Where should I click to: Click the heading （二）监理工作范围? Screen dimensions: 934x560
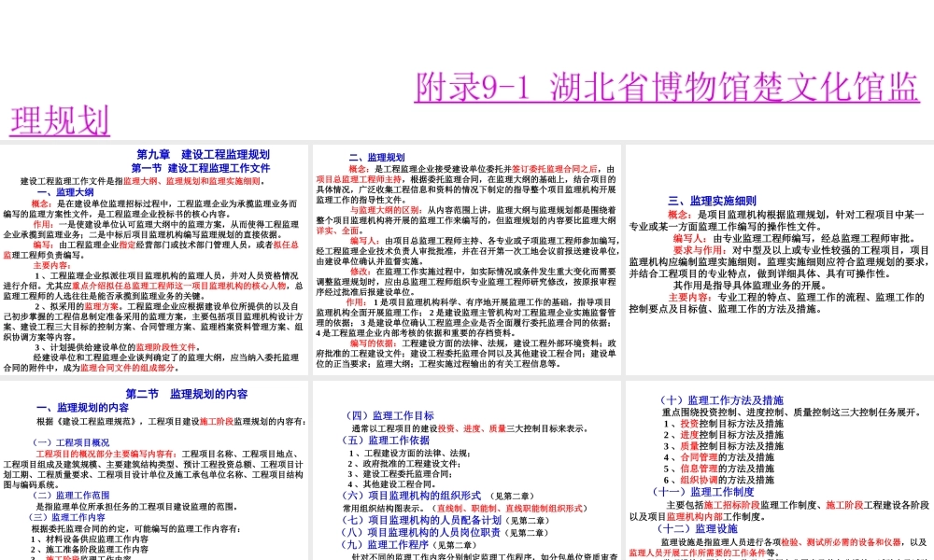pyautogui.click(x=70, y=495)
